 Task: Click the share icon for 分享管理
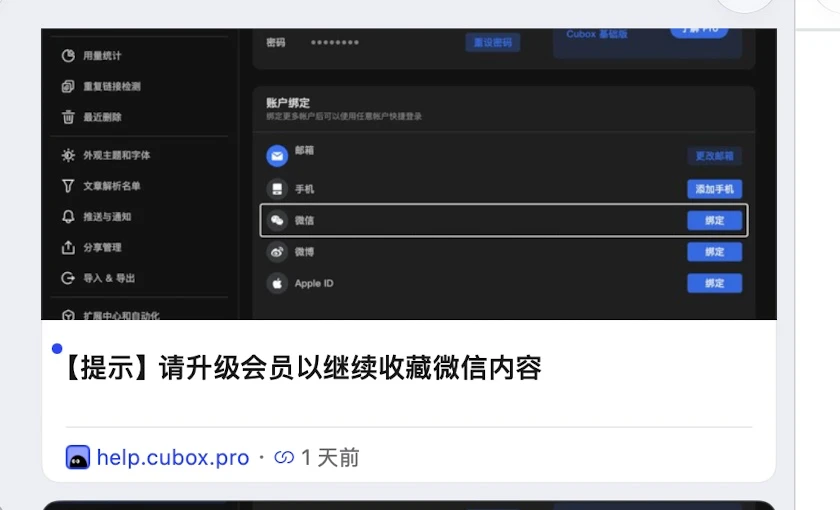(x=68, y=248)
